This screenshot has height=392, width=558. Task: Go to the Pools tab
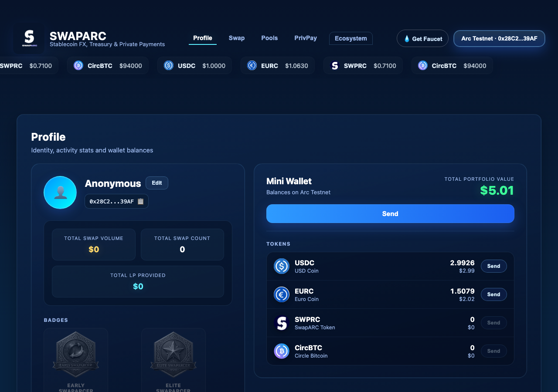tap(269, 38)
